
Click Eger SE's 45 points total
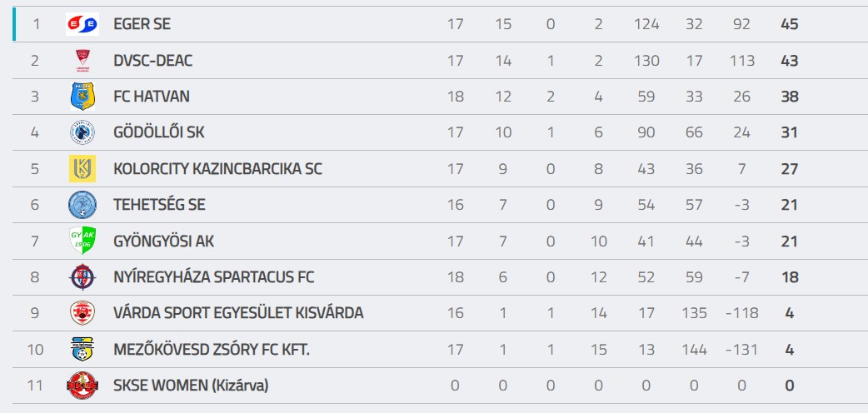pyautogui.click(x=790, y=24)
